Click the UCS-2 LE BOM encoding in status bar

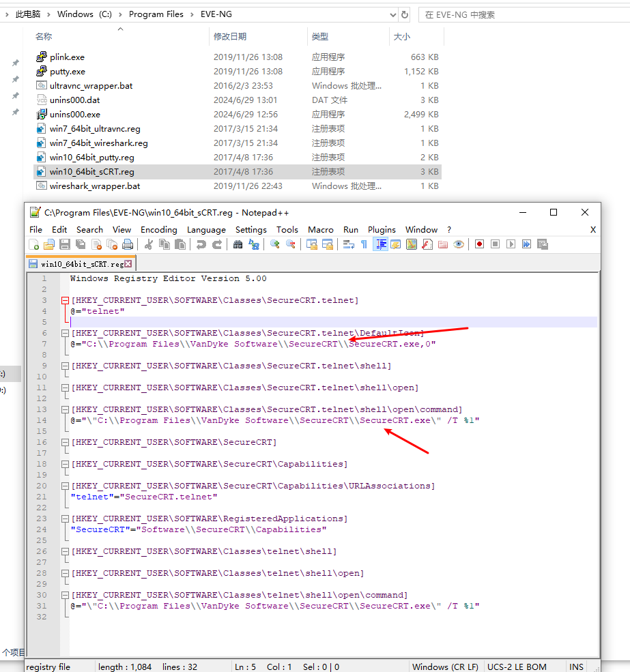[516, 667]
